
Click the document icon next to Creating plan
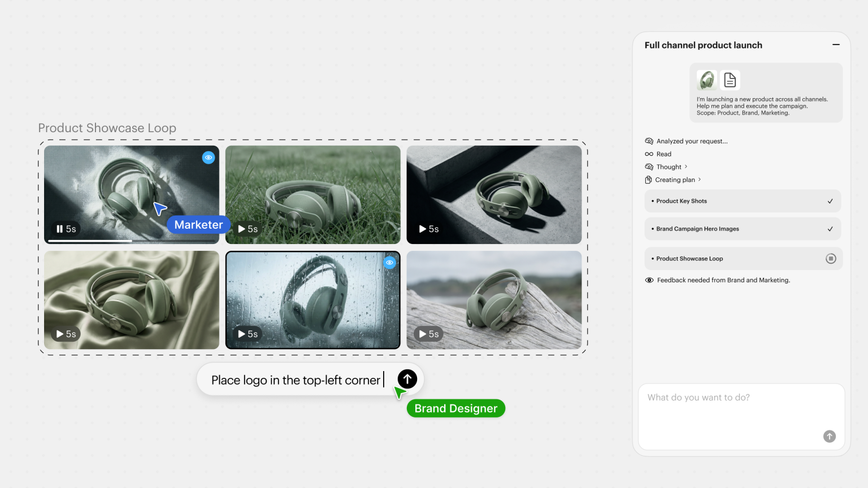click(648, 180)
